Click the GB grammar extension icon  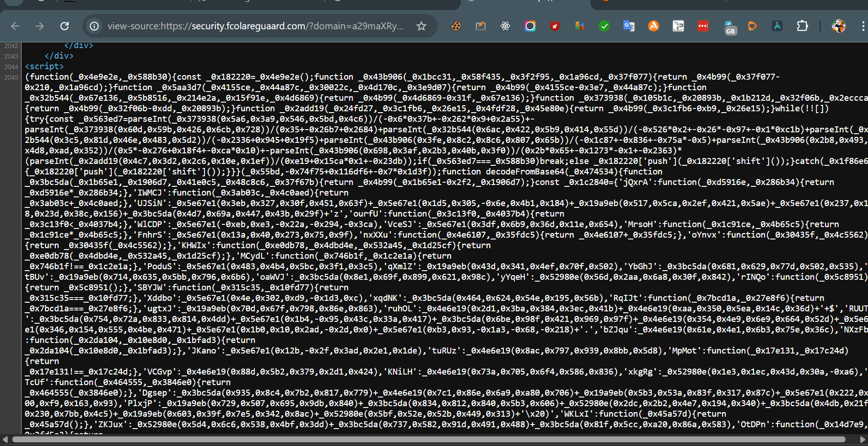point(730,27)
